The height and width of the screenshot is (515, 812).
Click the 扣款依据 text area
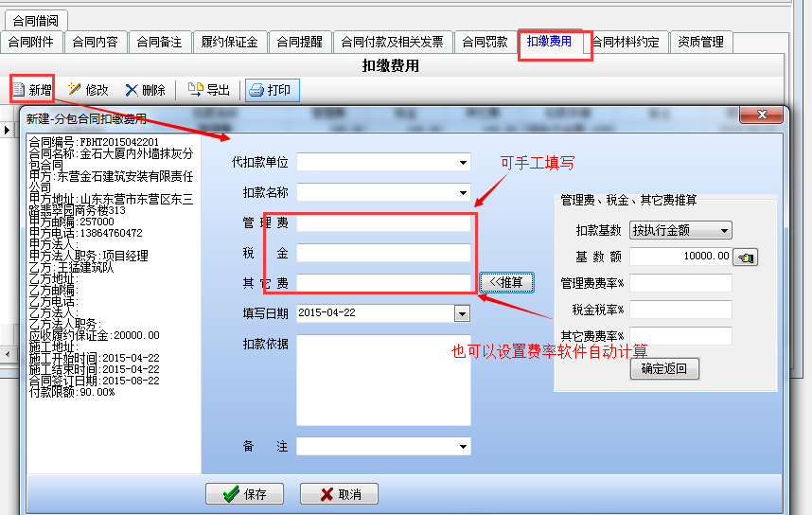pos(383,379)
